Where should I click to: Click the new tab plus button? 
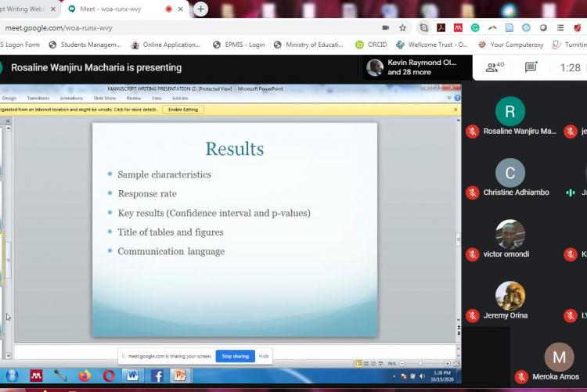tap(200, 9)
